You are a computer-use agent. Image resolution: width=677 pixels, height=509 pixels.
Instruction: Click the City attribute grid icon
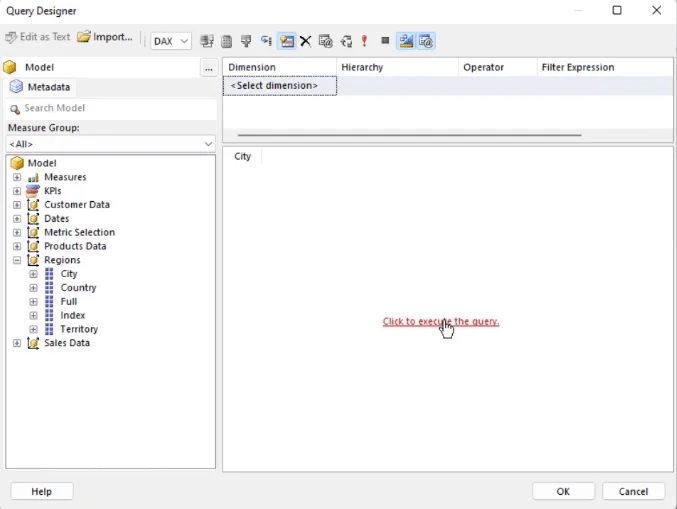(x=49, y=274)
